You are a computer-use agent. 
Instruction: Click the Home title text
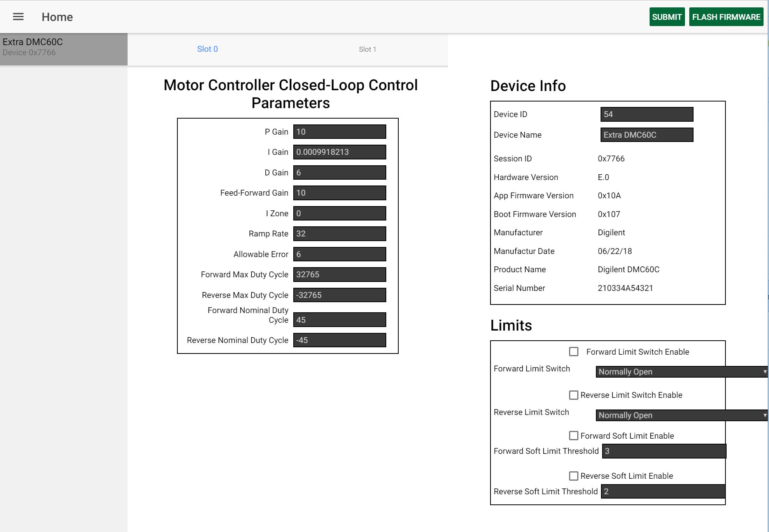pyautogui.click(x=57, y=17)
